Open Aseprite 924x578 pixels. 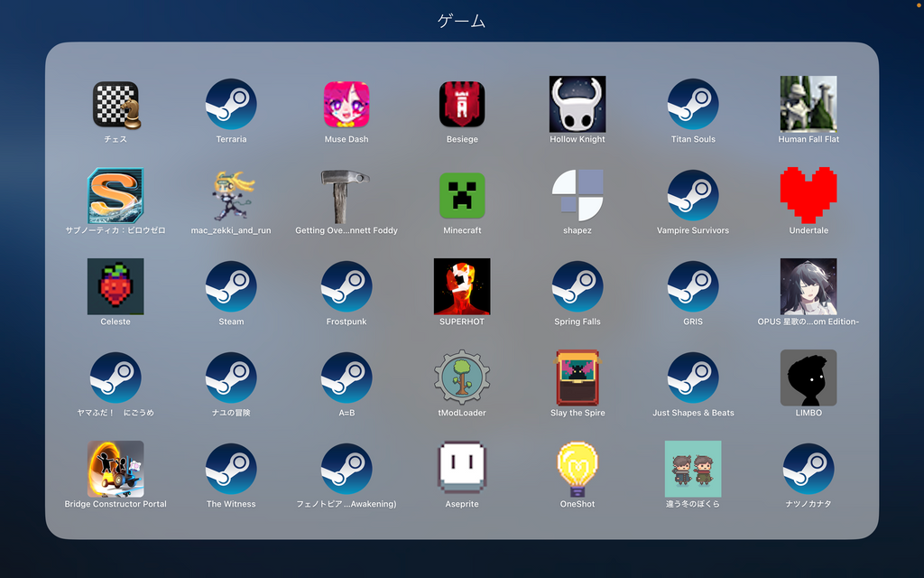(462, 469)
